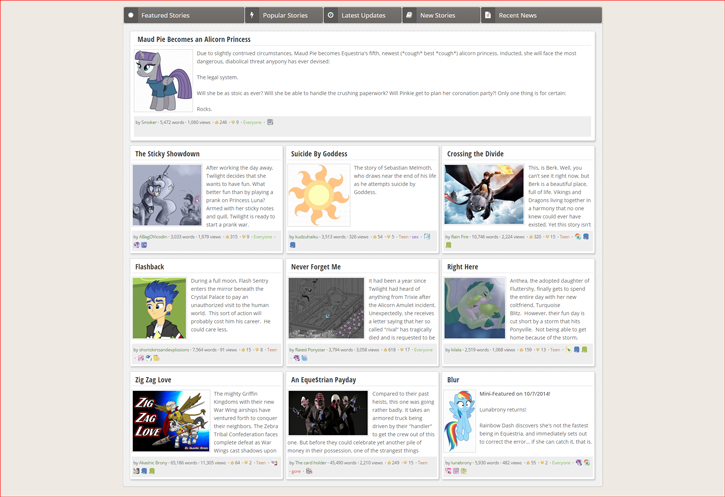
Task: Click the purple pony icon after Everyone in Blur footer
Action: pyautogui.click(x=579, y=462)
